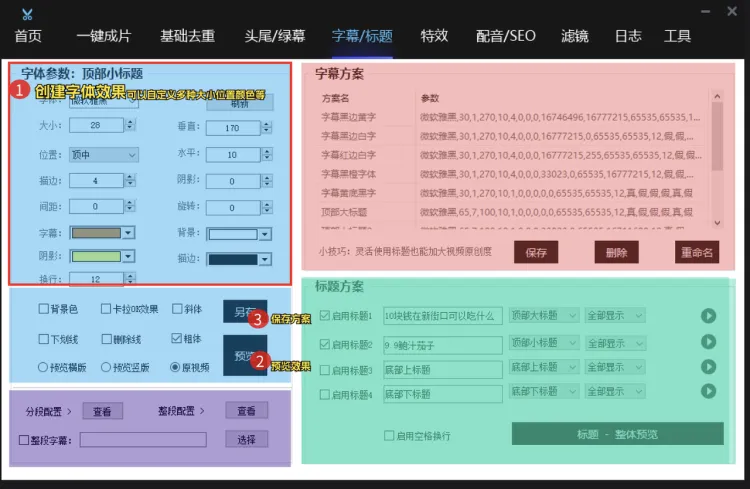Click the 大小 value field showing 28

pos(96,125)
